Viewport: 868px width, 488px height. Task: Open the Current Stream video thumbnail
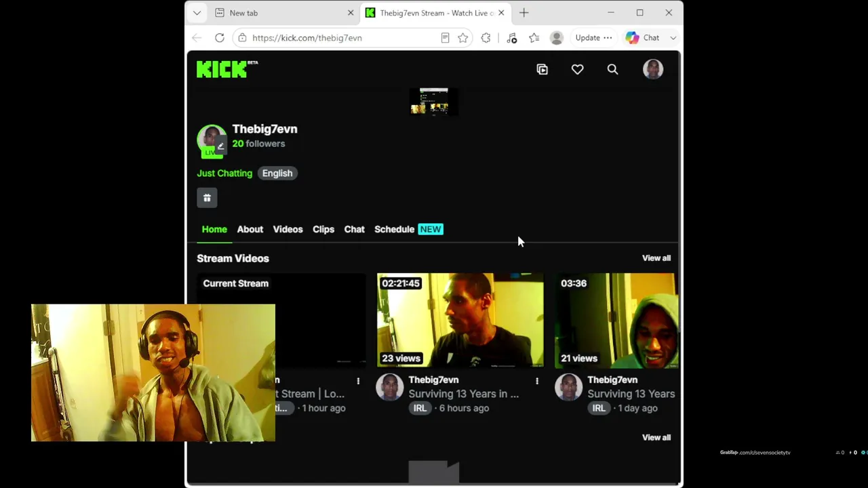coord(281,321)
